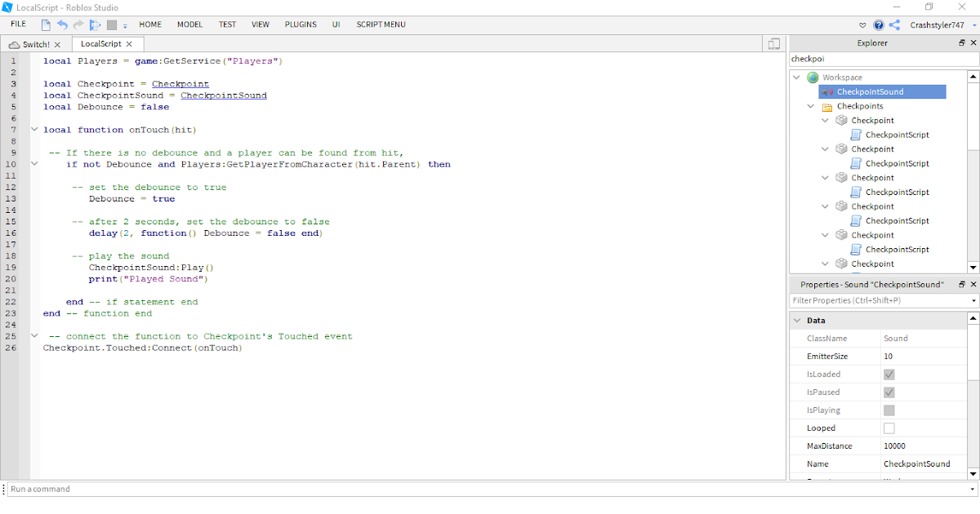980x514 pixels.
Task: Toggle the IsLoaded checkbox
Action: (889, 374)
